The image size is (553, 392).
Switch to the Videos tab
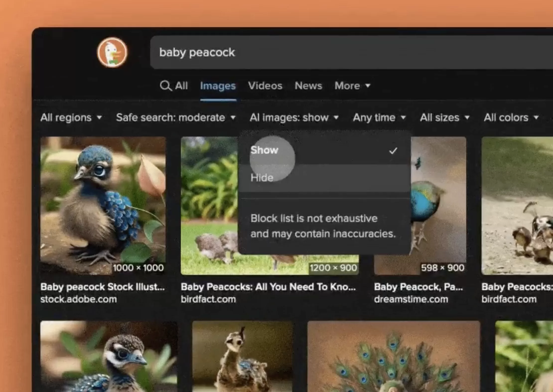265,86
